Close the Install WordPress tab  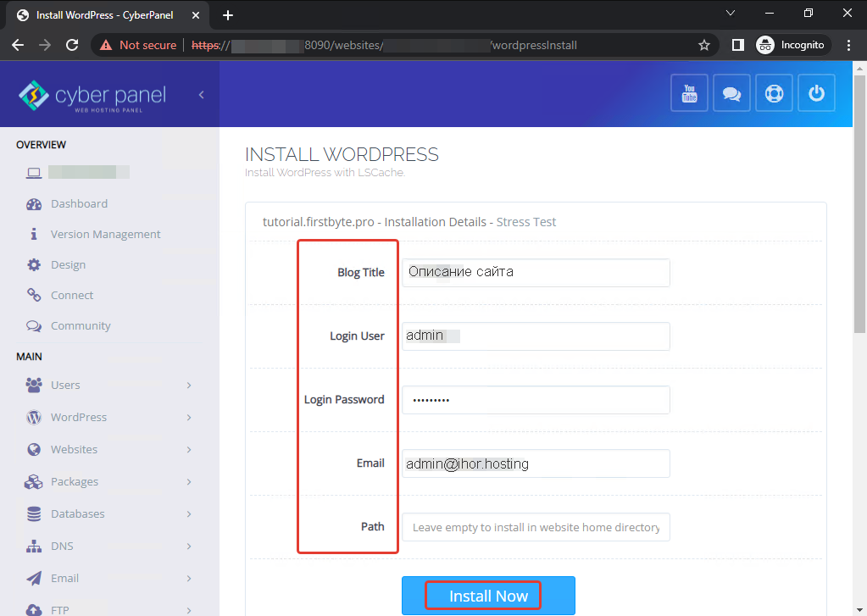pos(195,15)
